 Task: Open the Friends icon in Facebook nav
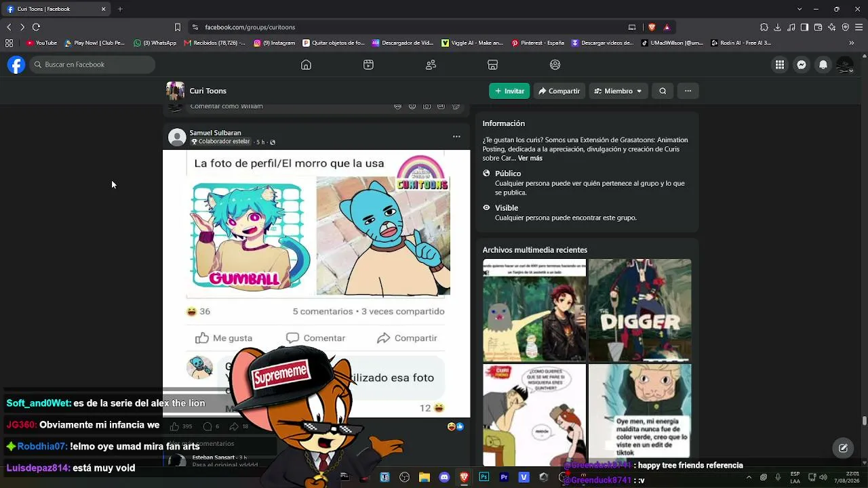[431, 65]
